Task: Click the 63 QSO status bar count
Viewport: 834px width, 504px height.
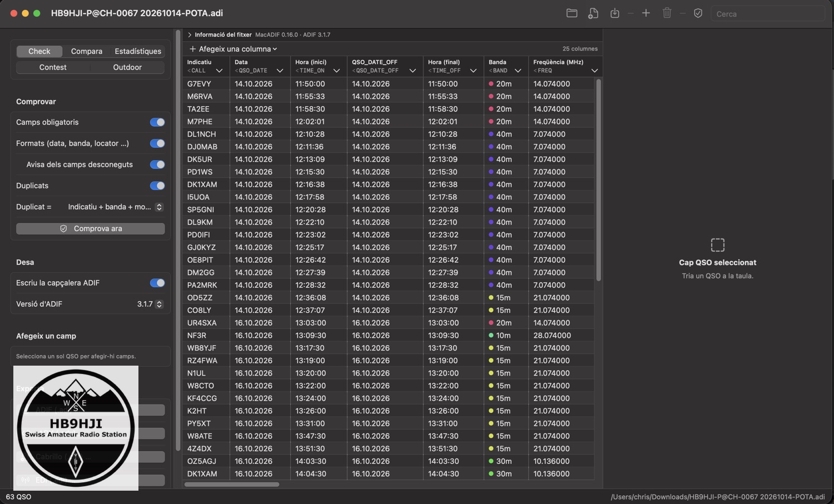Action: [18, 497]
